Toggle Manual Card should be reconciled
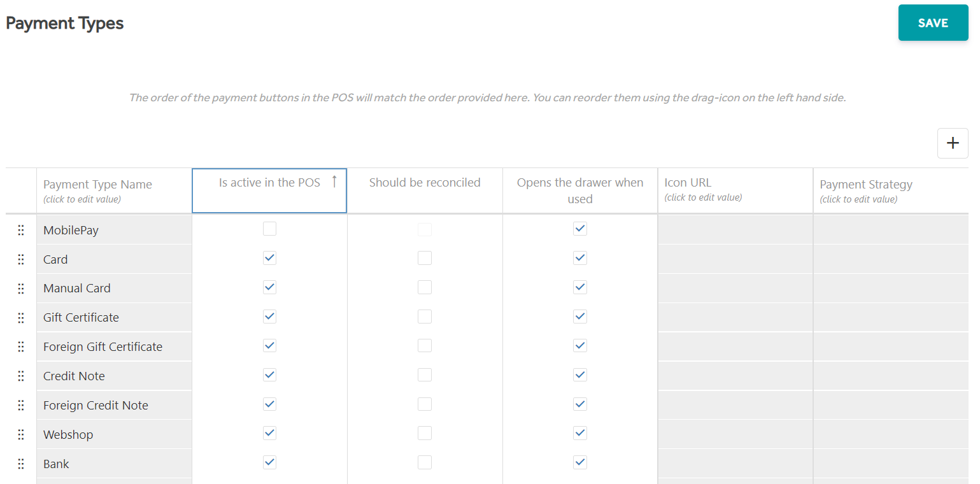The height and width of the screenshot is (484, 980). coord(425,287)
